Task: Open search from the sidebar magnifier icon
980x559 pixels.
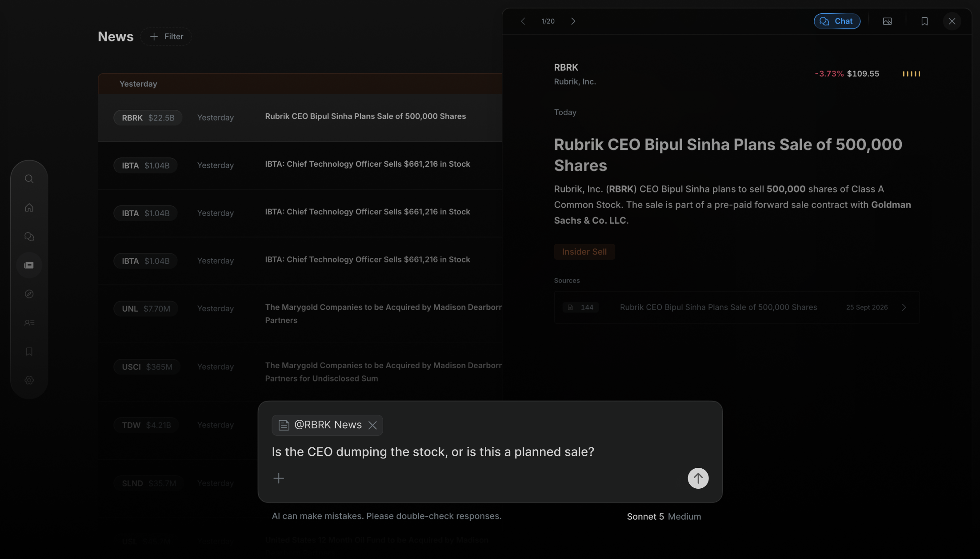Action: (x=29, y=179)
